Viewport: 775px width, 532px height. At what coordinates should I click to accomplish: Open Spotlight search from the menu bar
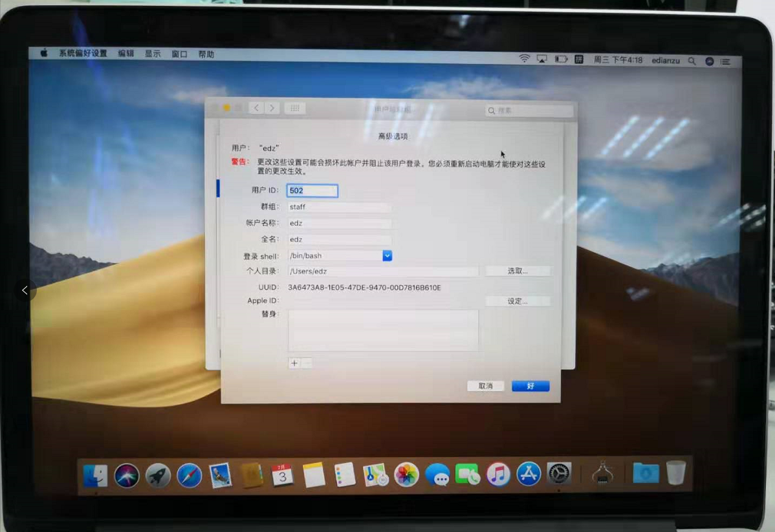click(x=692, y=61)
